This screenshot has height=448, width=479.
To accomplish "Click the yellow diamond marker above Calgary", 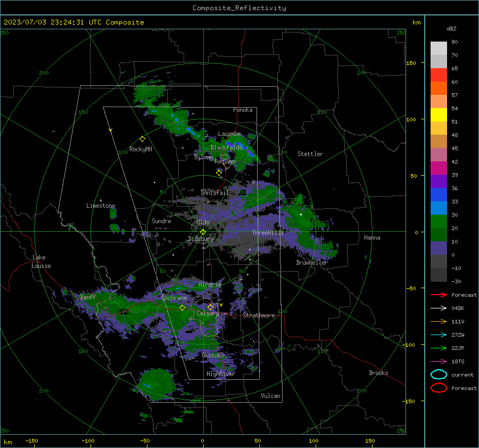I will tap(210, 307).
